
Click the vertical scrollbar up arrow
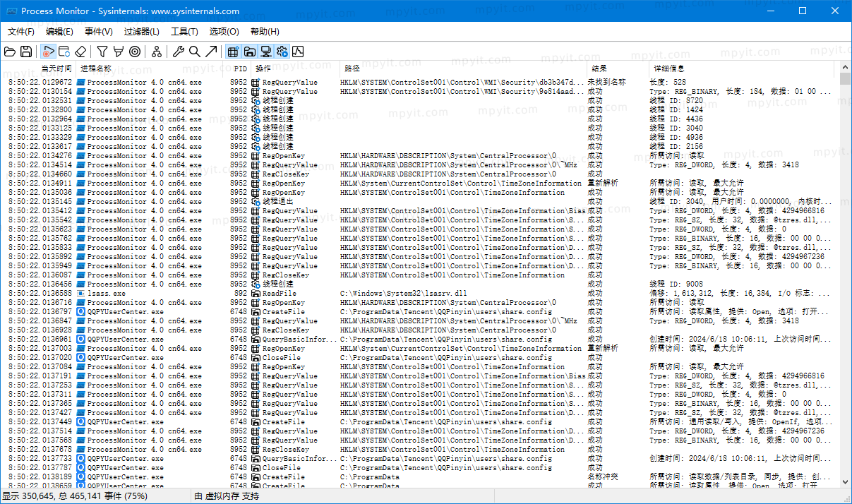[x=846, y=68]
